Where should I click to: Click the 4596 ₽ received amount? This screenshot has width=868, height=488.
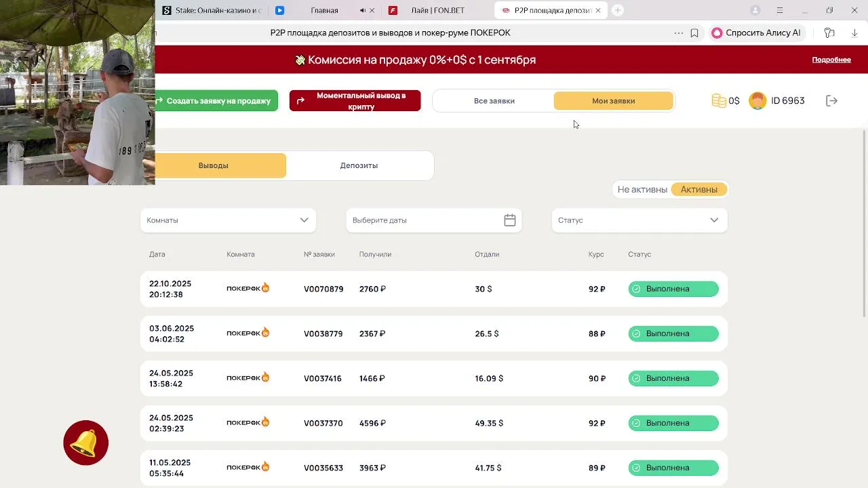pyautogui.click(x=372, y=423)
